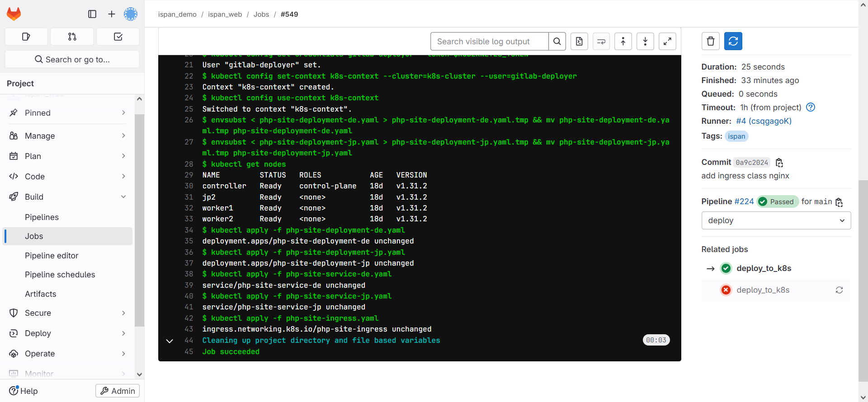Open pipeline #224 link
This screenshot has height=402, width=868.
744,201
